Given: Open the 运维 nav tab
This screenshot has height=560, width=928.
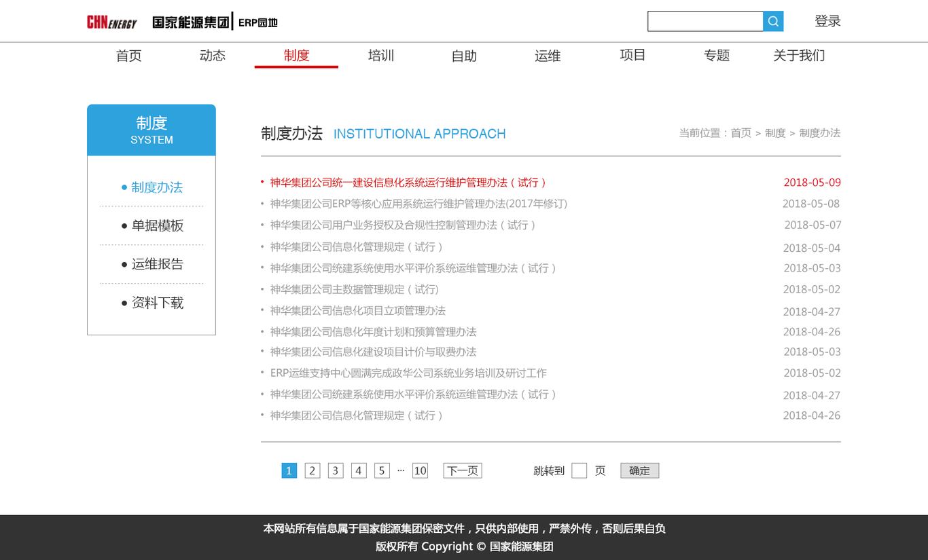Looking at the screenshot, I should (x=548, y=56).
